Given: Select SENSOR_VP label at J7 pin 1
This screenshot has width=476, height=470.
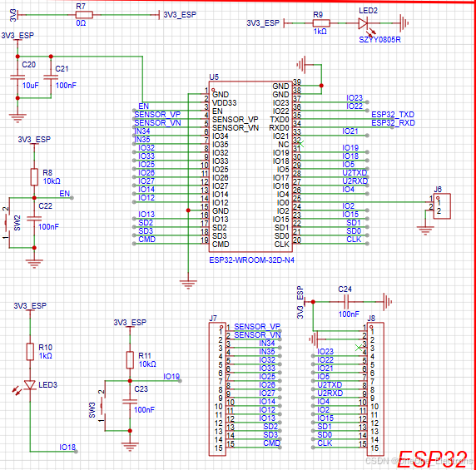Looking at the screenshot, I should click(257, 327).
